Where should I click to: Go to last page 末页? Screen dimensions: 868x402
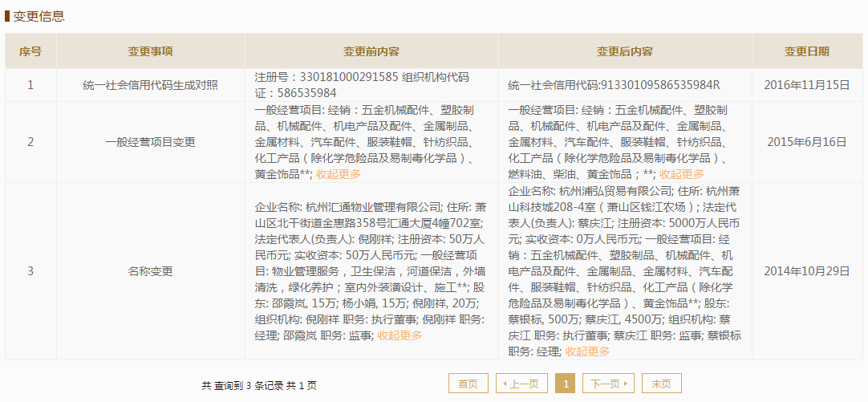[662, 384]
